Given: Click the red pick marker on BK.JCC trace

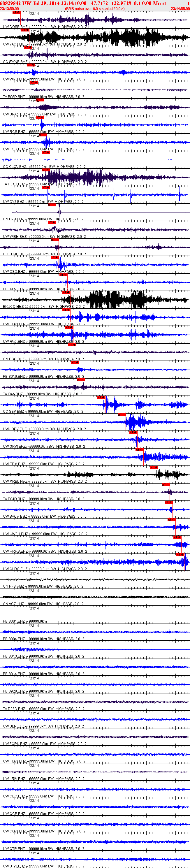Looking at the screenshot, I should [x=66, y=293].
